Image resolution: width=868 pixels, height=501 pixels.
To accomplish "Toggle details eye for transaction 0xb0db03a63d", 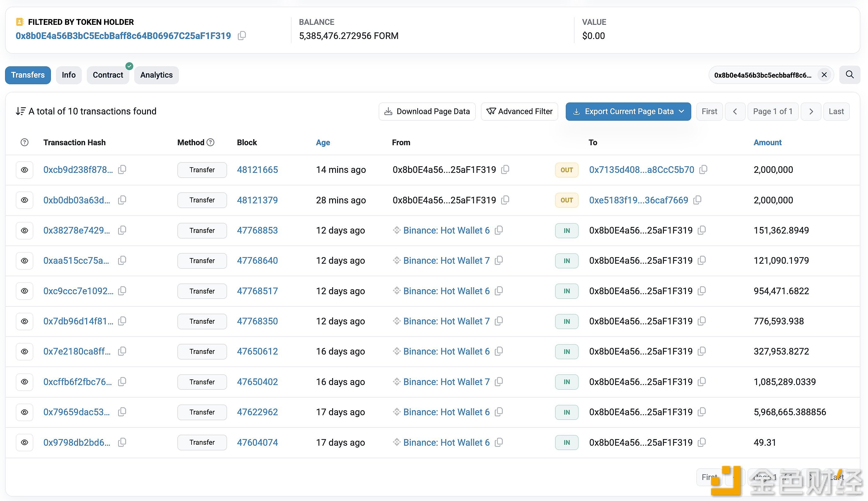I will pos(25,200).
